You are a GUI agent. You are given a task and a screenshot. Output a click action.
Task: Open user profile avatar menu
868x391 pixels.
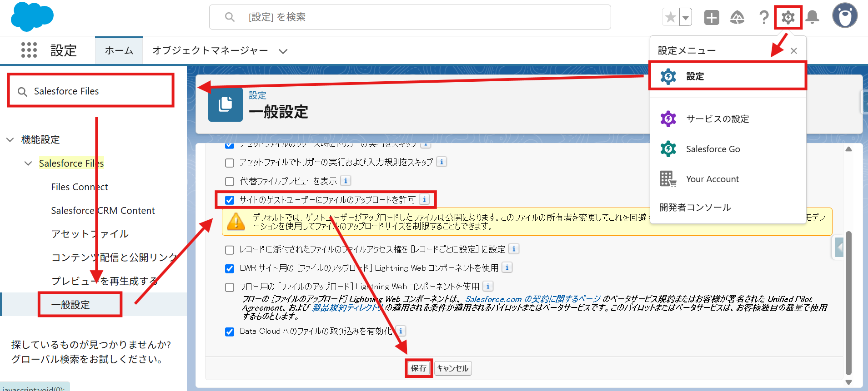click(x=845, y=16)
